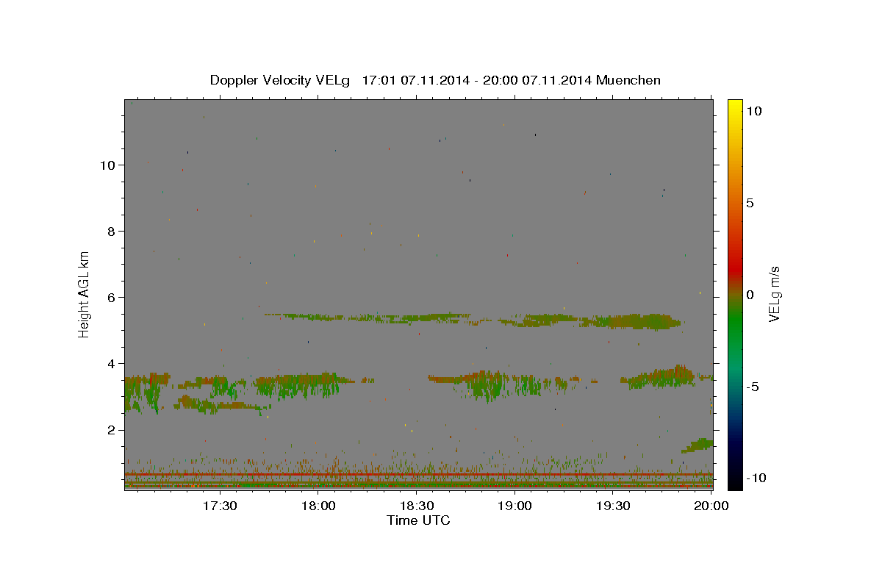Viewport: 882px width, 588px height.
Task: Click the plot title 'Doppler Velocity VELg'
Action: coord(280,80)
